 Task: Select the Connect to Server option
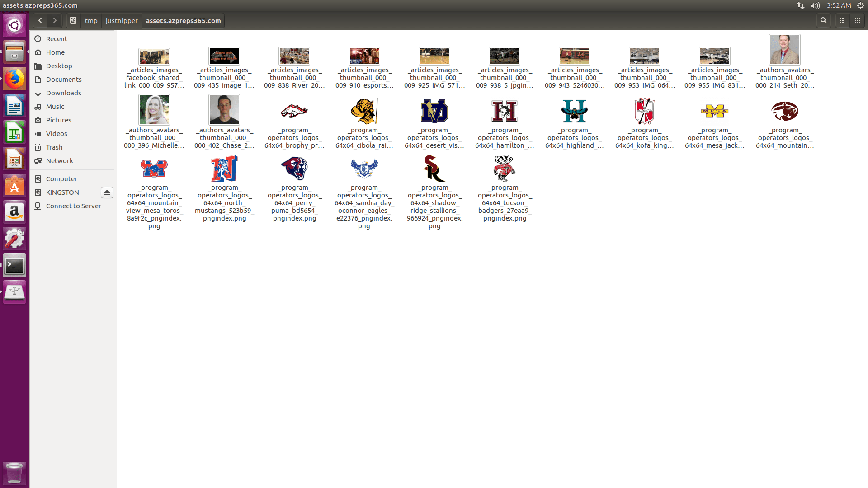[x=73, y=206]
